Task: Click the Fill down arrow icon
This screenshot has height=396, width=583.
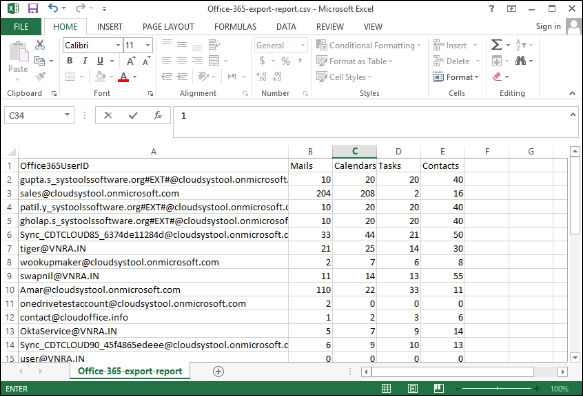Action: (x=497, y=61)
